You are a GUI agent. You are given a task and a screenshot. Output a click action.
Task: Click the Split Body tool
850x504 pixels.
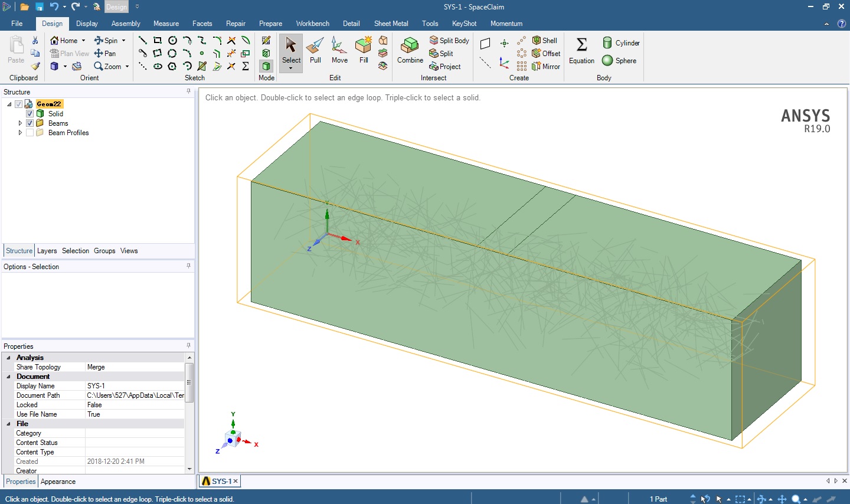pyautogui.click(x=449, y=40)
